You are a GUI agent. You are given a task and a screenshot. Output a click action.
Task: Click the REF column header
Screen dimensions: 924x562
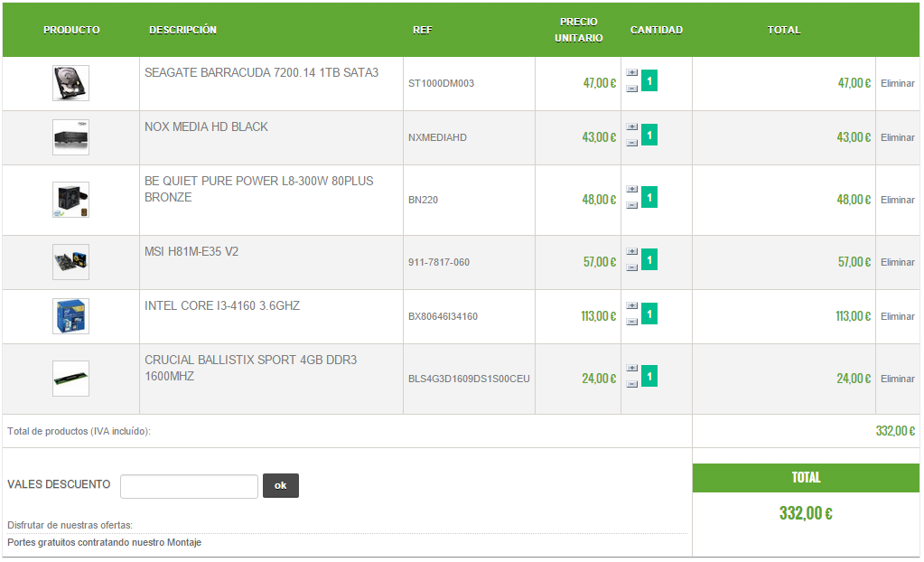423,30
